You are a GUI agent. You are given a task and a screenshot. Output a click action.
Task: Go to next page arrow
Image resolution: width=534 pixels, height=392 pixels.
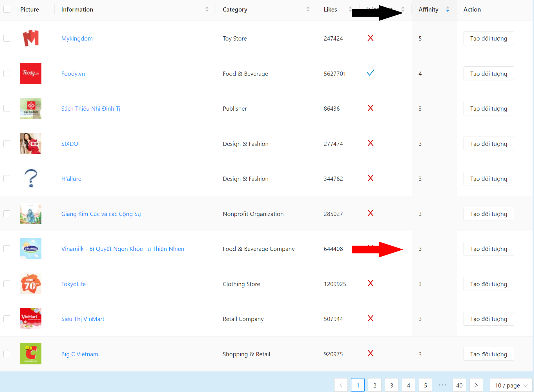tap(476, 385)
